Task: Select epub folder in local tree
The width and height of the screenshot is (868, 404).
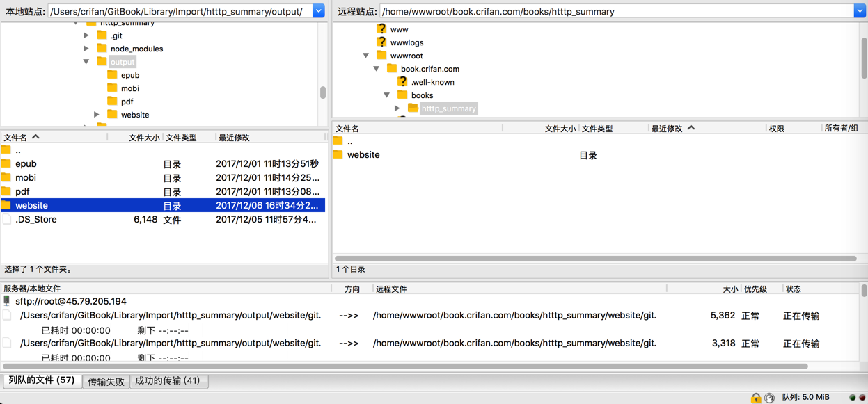Action: point(130,75)
